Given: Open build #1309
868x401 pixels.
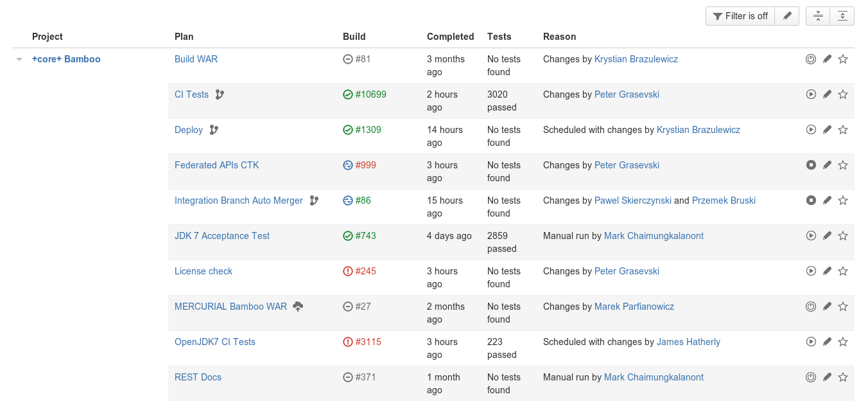Looking at the screenshot, I should click(x=368, y=130).
